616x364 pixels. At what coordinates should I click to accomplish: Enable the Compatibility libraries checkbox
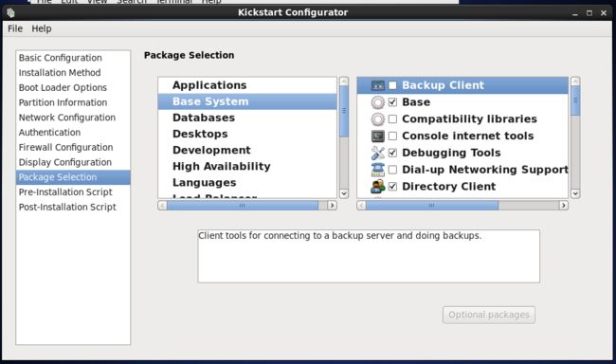(392, 119)
